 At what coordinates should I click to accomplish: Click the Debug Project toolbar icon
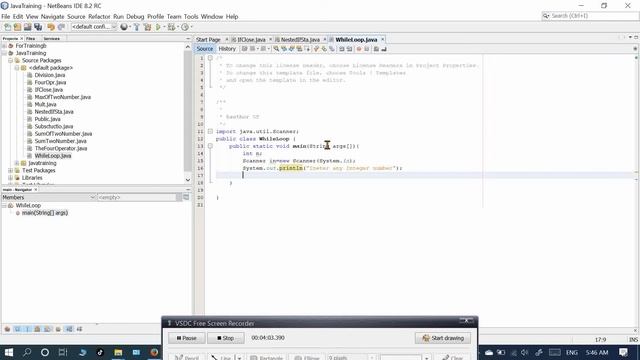pyautogui.click(x=171, y=27)
